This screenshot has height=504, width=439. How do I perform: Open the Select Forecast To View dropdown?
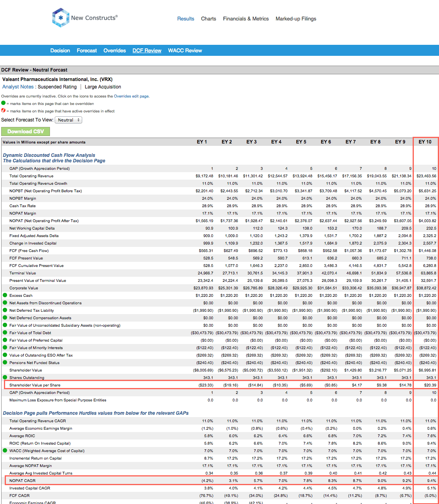[x=68, y=120]
